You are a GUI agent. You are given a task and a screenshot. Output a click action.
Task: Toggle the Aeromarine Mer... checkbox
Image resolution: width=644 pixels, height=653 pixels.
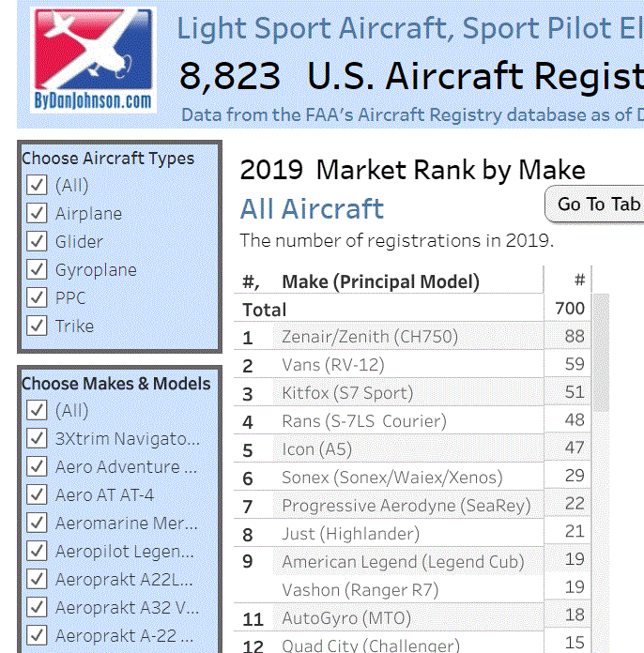click(37, 523)
